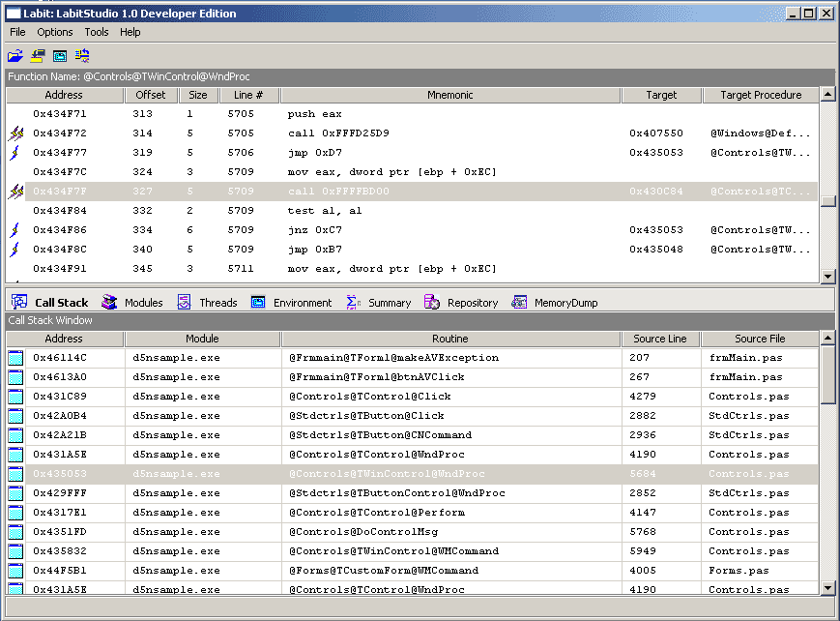Click the fourth toolbar icon with arrows
This screenshot has height=621, width=840.
click(82, 56)
